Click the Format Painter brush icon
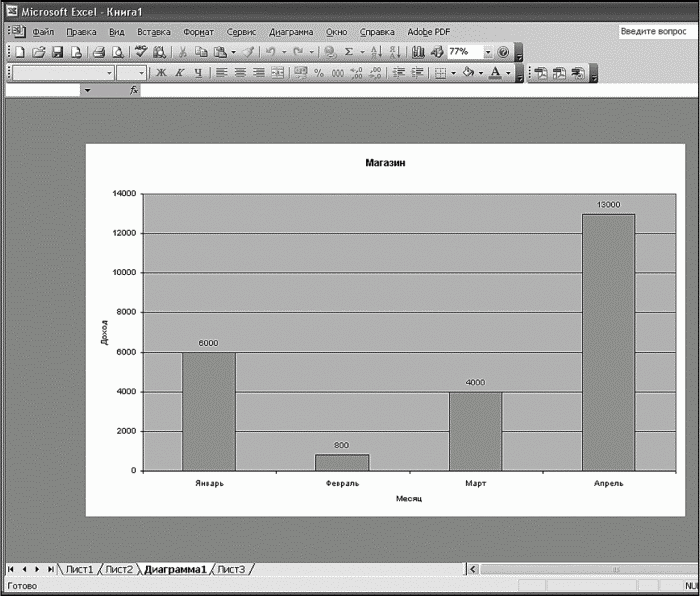The image size is (700, 596). [x=248, y=52]
